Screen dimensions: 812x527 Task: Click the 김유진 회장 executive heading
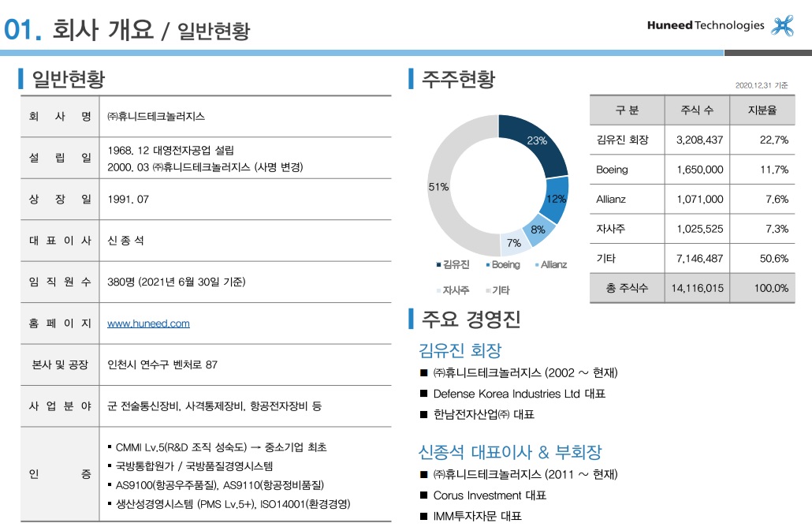pos(460,350)
